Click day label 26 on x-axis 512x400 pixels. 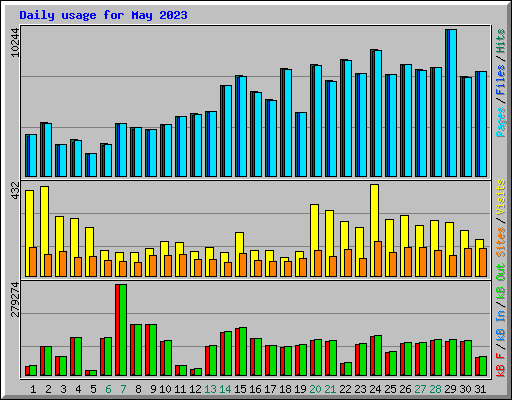(405, 389)
